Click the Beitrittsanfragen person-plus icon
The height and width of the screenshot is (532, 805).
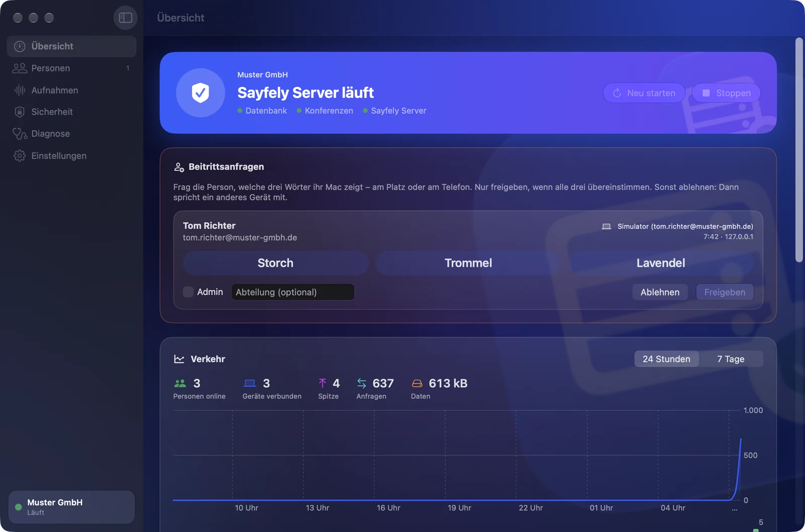pyautogui.click(x=179, y=167)
